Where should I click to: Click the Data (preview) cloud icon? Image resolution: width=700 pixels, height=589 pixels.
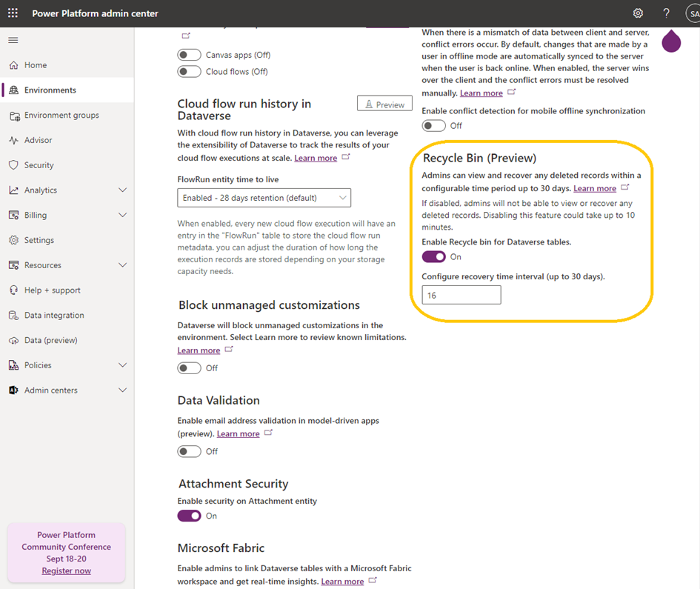14,340
